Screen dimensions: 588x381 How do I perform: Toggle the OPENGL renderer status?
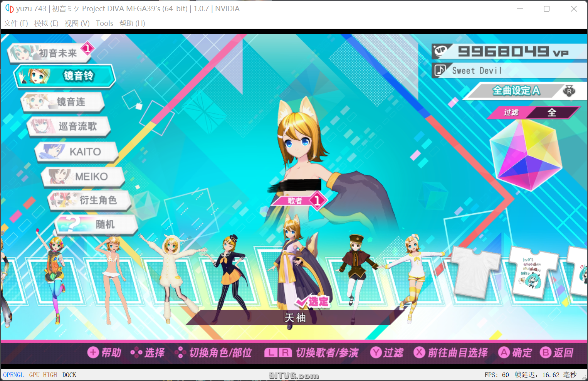coord(13,375)
